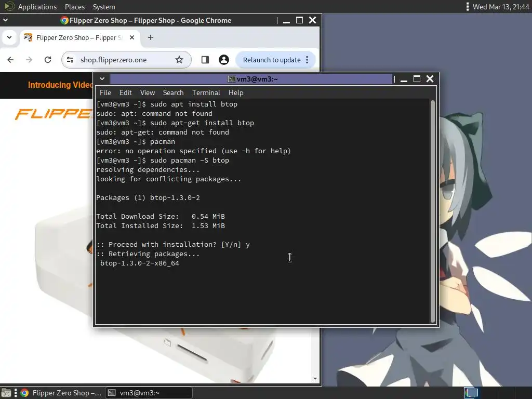Click Chrome page scrollbar down arrow

pos(315,379)
